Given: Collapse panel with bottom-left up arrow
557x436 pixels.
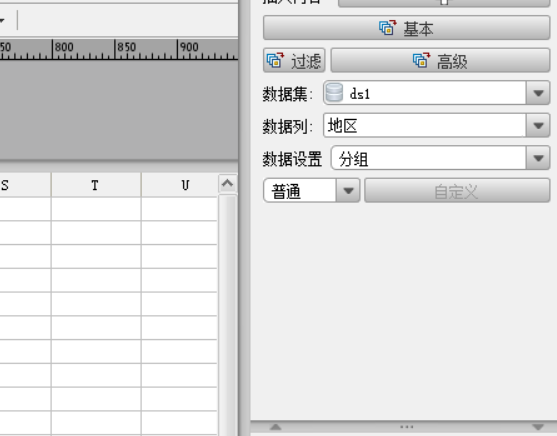Looking at the screenshot, I should (276, 427).
